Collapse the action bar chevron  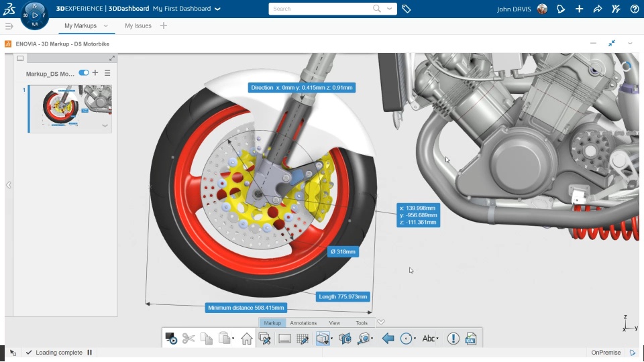pyautogui.click(x=381, y=322)
